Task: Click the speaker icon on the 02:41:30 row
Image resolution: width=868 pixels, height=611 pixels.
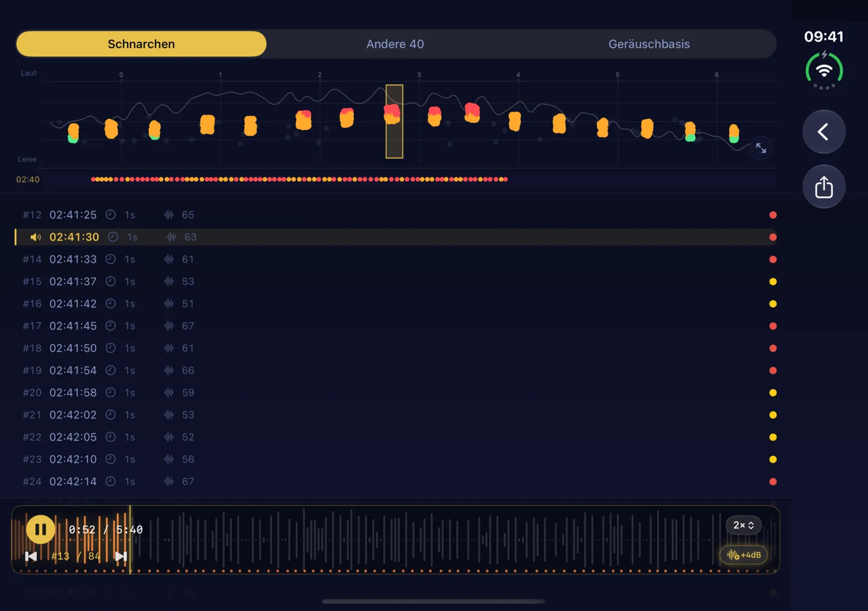Action: 36,237
